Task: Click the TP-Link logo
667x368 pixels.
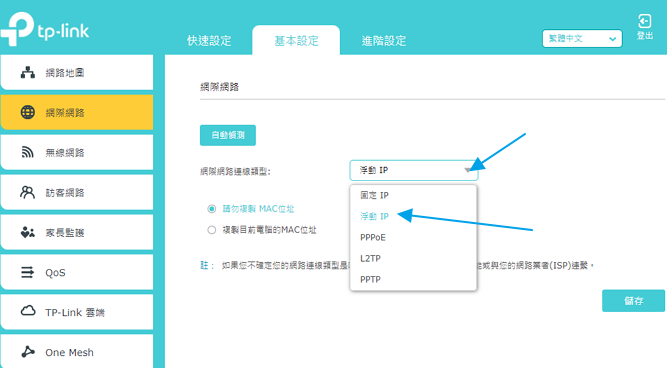Action: (45, 29)
